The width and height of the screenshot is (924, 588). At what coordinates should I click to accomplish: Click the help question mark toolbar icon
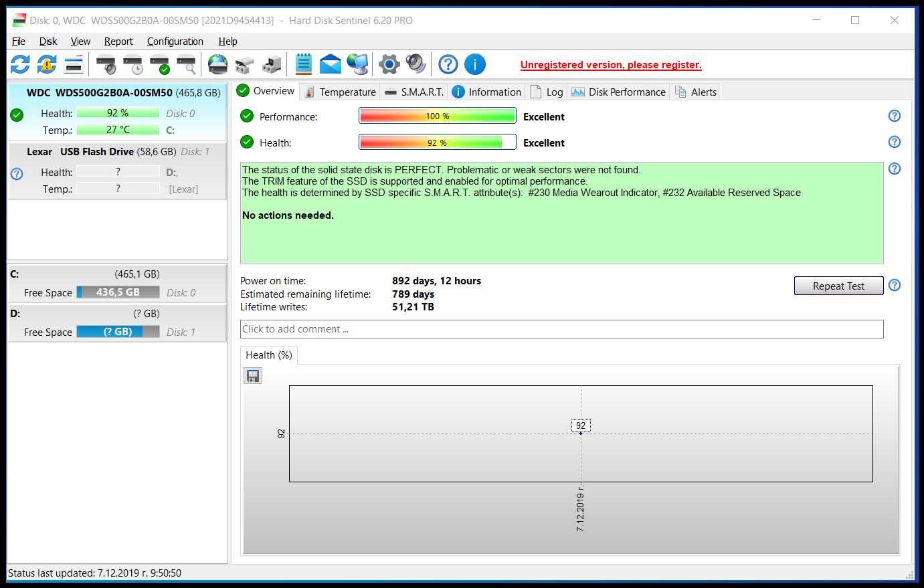pyautogui.click(x=448, y=64)
